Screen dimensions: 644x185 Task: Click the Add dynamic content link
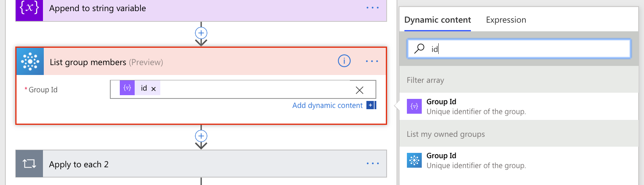coord(327,105)
